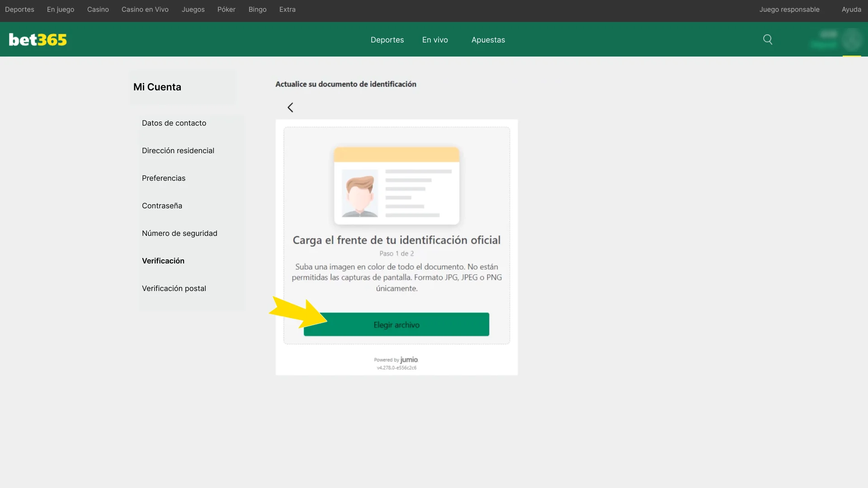This screenshot has height=488, width=868.
Task: Open the search with the magnifier icon
Action: tap(768, 39)
